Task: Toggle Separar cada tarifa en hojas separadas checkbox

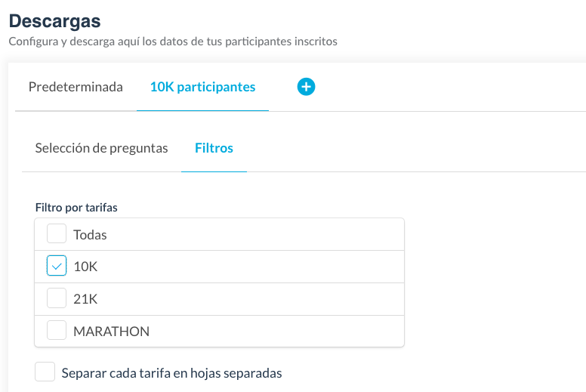Action: point(45,372)
